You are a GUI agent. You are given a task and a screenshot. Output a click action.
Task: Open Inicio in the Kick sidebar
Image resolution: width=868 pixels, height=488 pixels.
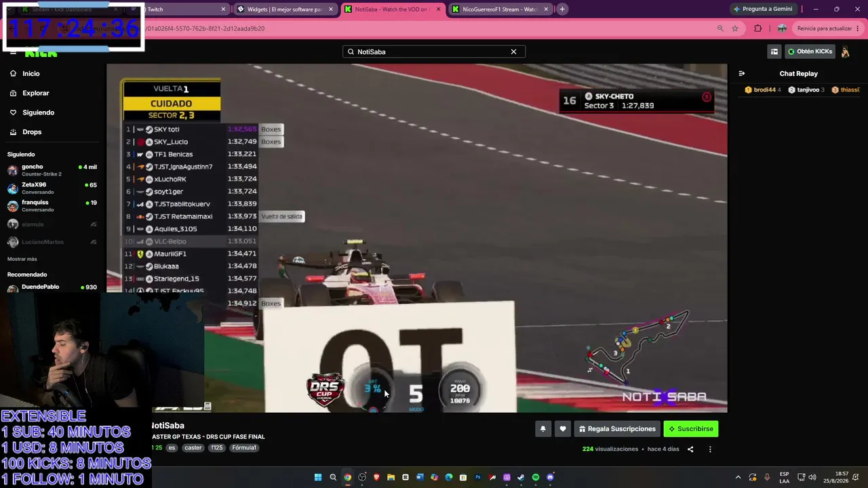31,73
